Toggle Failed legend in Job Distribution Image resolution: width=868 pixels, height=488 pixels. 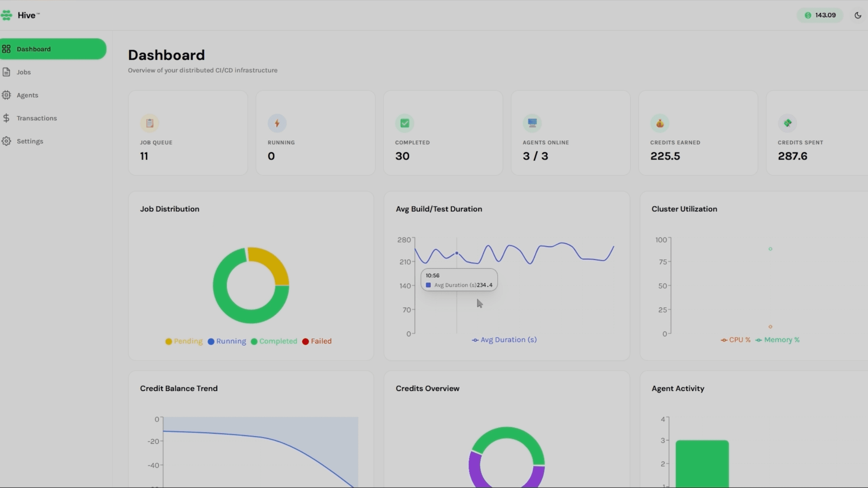click(x=317, y=341)
